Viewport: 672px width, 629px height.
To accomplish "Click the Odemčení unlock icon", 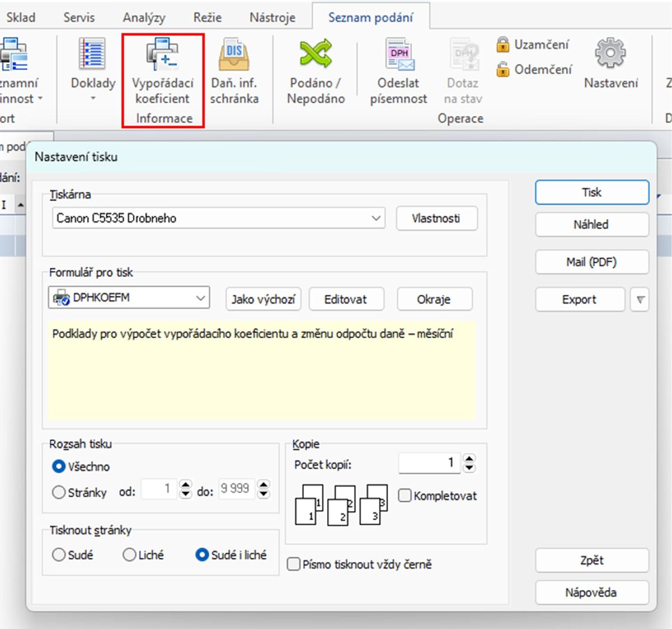I will pos(503,69).
